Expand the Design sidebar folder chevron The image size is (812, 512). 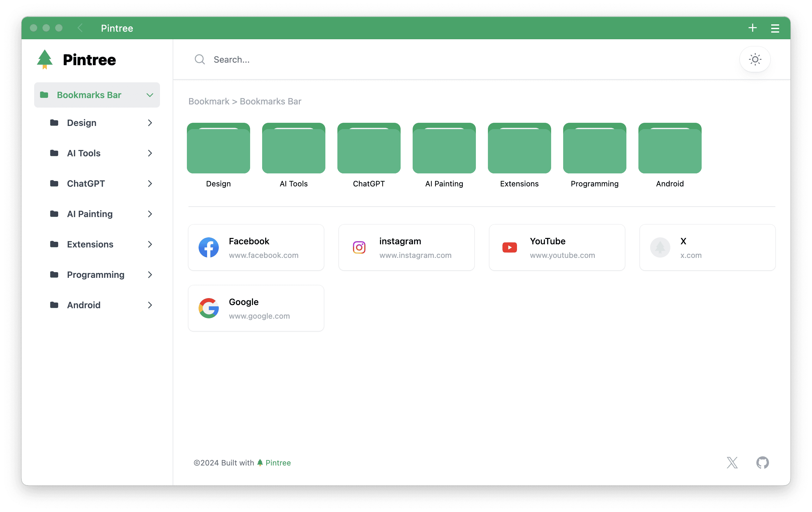(150, 123)
